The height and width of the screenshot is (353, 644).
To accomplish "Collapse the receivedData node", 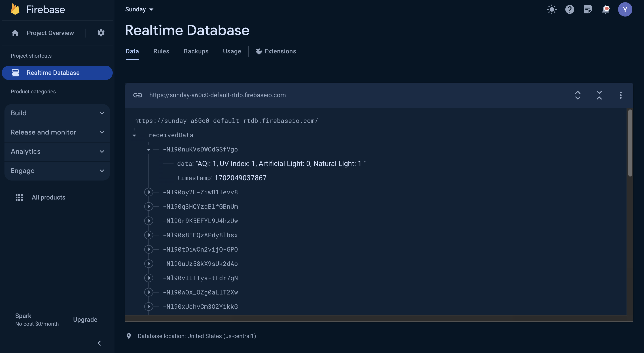I will [x=134, y=135].
